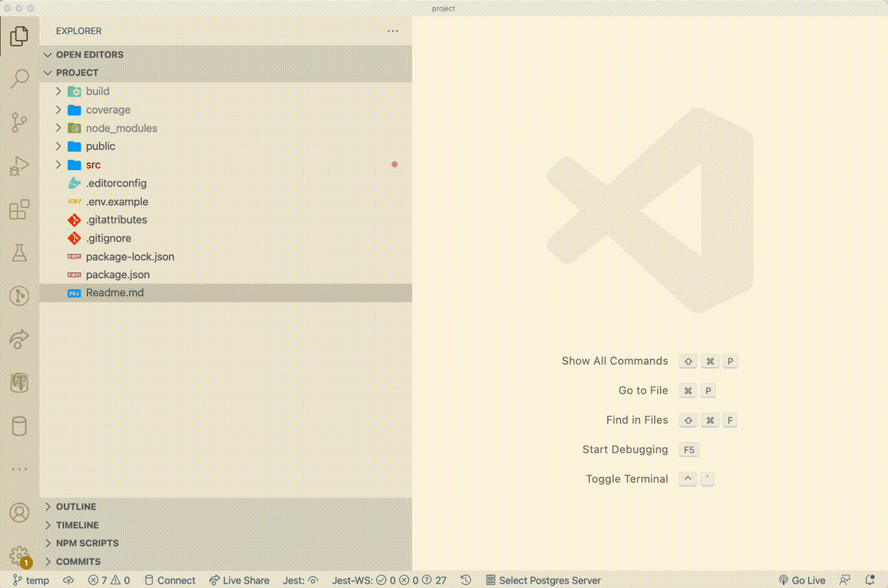Click the EXPLORER panel title

(x=78, y=31)
